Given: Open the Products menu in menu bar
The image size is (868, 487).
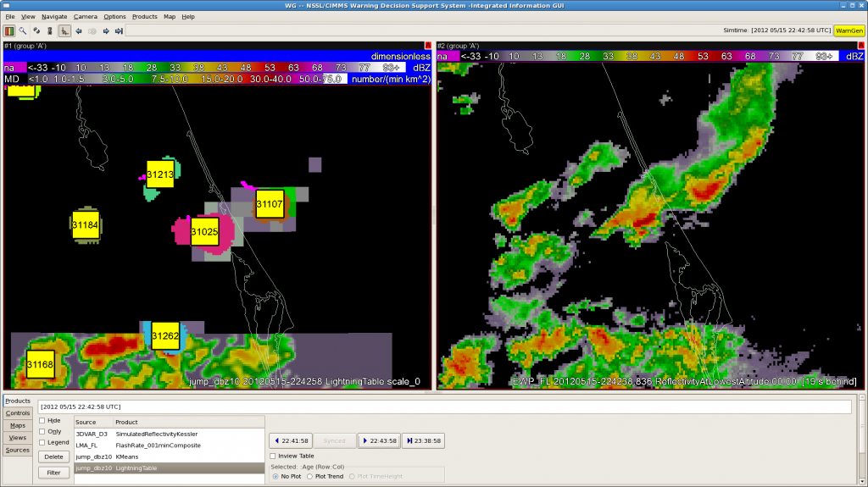Looking at the screenshot, I should click(144, 16).
